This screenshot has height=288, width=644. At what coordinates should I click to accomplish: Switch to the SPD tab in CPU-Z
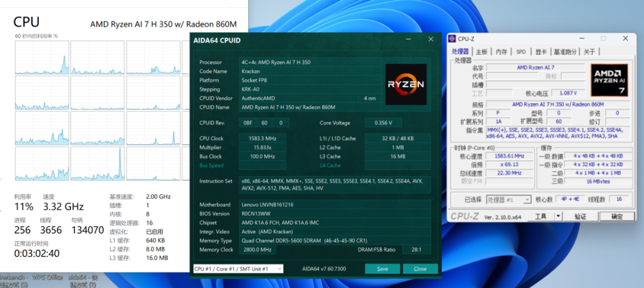coord(521,52)
